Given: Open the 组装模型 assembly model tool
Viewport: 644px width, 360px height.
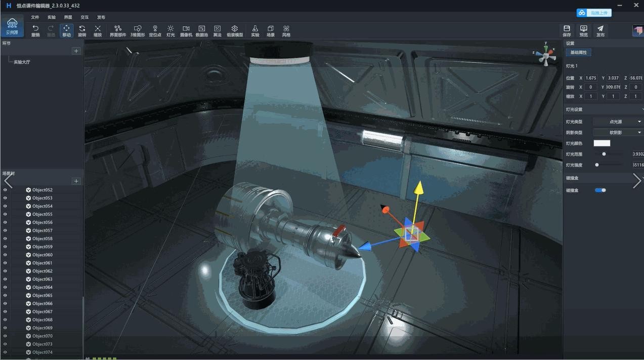Looking at the screenshot, I should coord(234,30).
